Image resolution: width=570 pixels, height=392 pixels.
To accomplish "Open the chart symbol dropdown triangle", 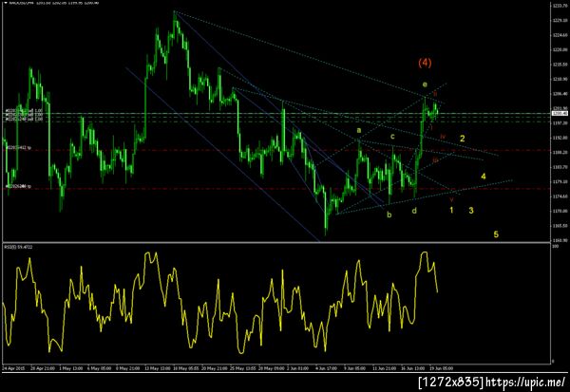I will point(5,3).
